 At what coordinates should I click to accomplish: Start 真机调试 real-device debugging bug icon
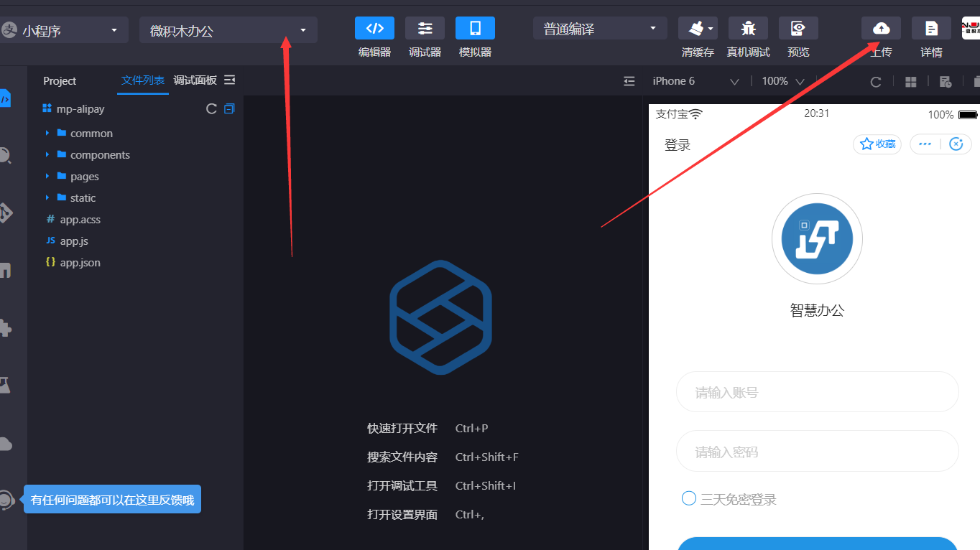point(748,29)
